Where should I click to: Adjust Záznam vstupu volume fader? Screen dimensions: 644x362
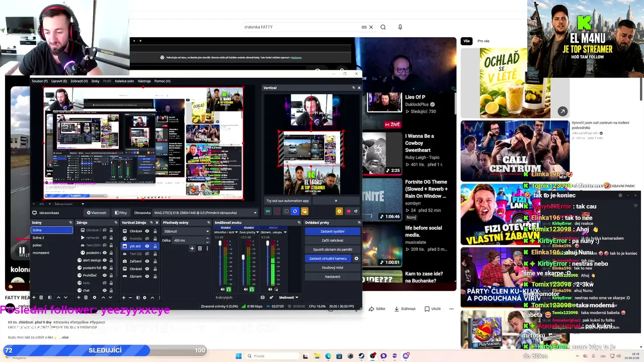click(x=267, y=244)
